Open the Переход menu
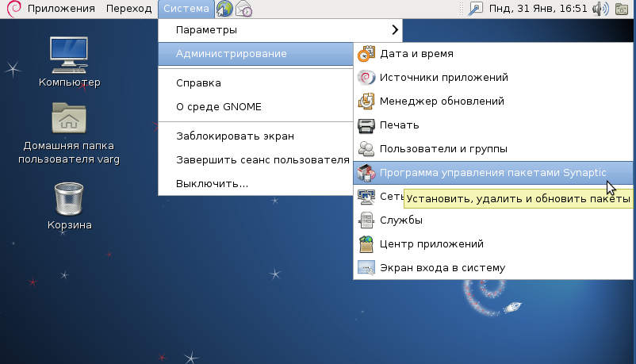The width and height of the screenshot is (636, 364). (x=128, y=9)
